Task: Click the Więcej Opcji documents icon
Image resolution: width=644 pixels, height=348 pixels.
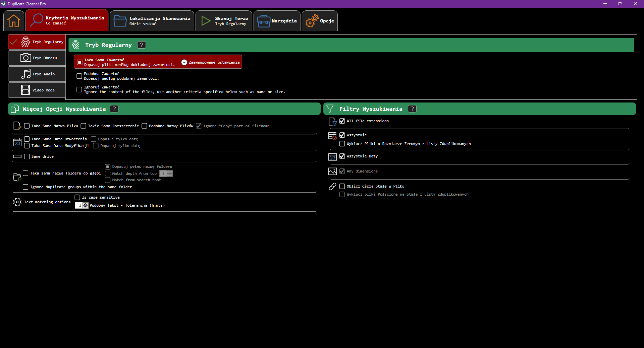Action: tap(15, 109)
